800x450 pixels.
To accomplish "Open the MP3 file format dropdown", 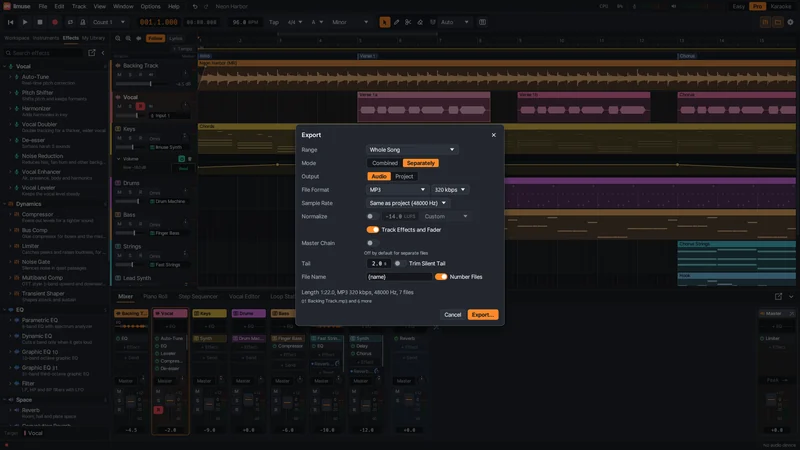I will tap(397, 190).
